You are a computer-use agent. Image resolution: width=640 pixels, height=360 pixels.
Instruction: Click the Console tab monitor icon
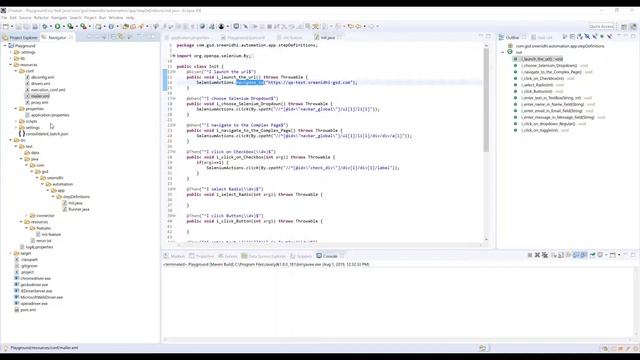click(319, 256)
